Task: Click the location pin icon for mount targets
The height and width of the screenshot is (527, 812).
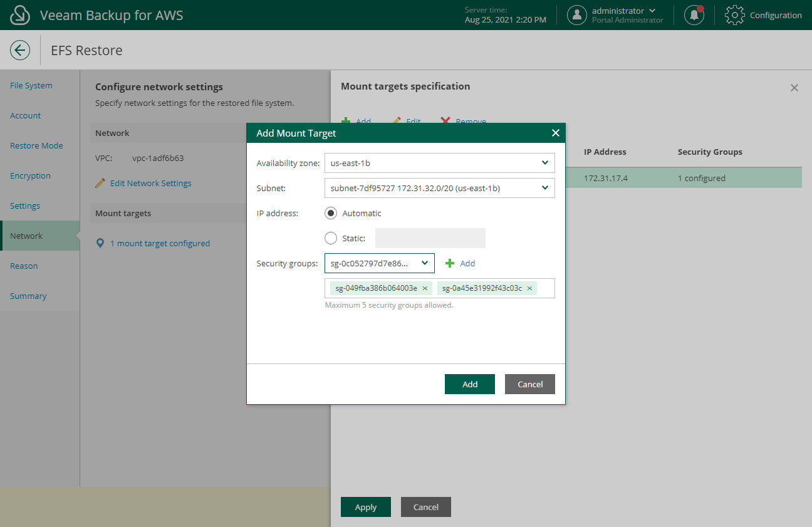Action: pos(100,243)
